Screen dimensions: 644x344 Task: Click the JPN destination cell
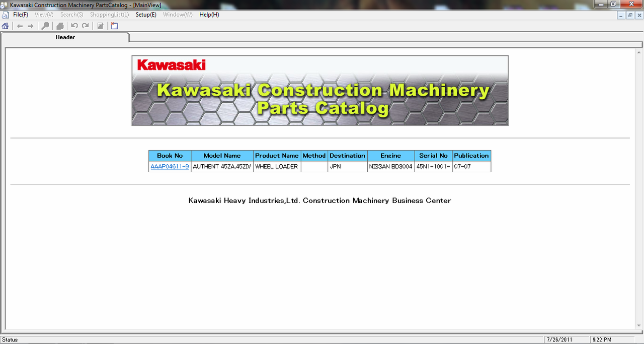(348, 166)
